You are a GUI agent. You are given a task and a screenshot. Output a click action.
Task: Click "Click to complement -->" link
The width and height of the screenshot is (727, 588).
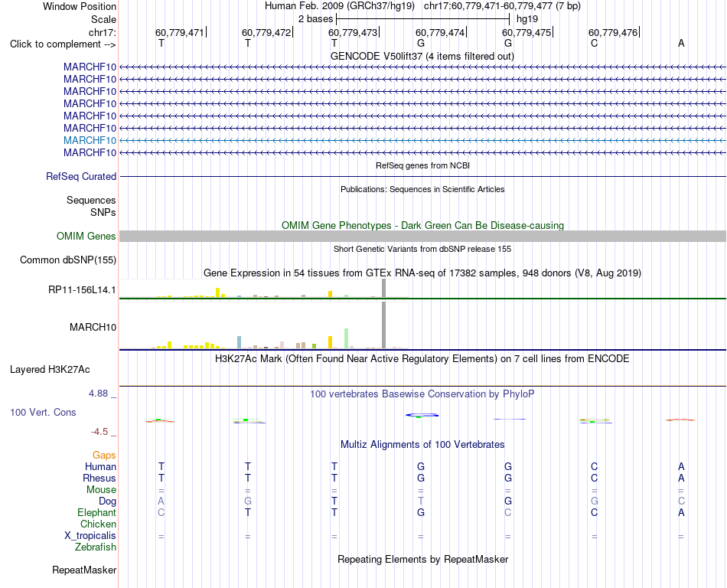(63, 44)
